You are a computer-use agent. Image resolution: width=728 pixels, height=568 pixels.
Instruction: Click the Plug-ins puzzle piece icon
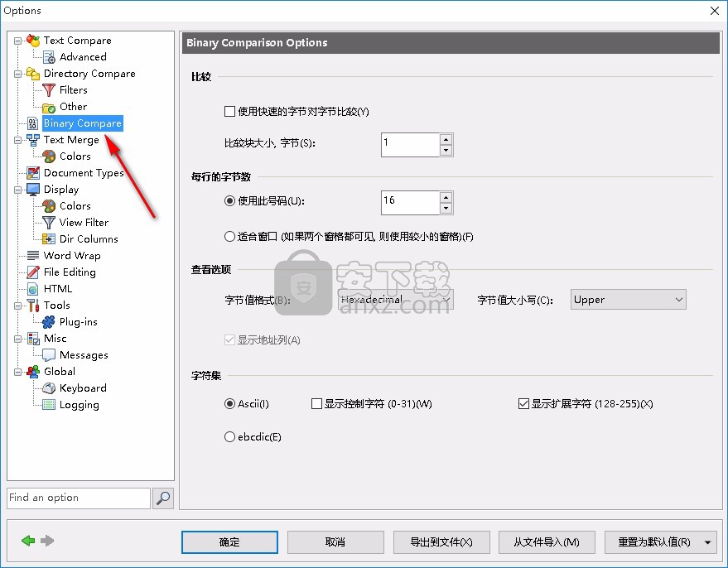tap(49, 322)
